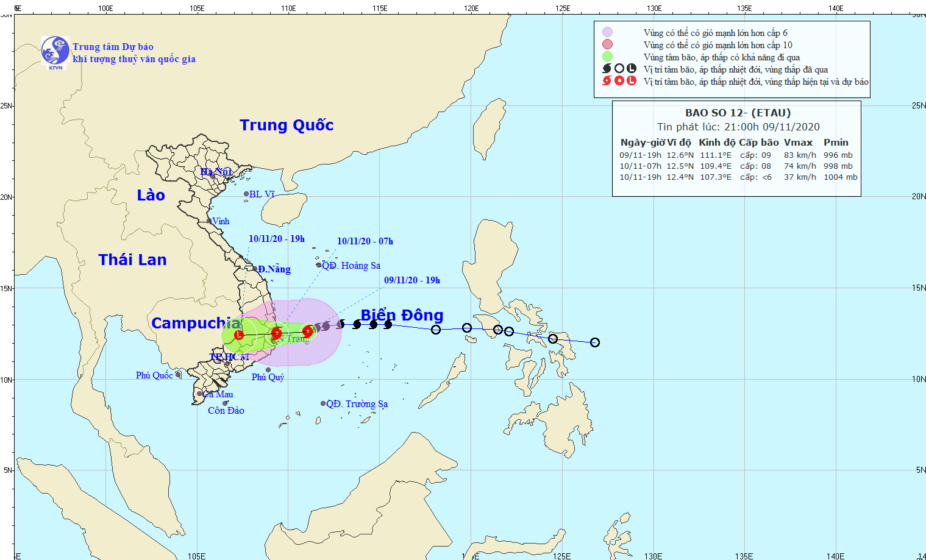Viewport: 926px width, 560px height.
Task: Click the red 'L' forecast symbol in the legend
Action: [632, 80]
